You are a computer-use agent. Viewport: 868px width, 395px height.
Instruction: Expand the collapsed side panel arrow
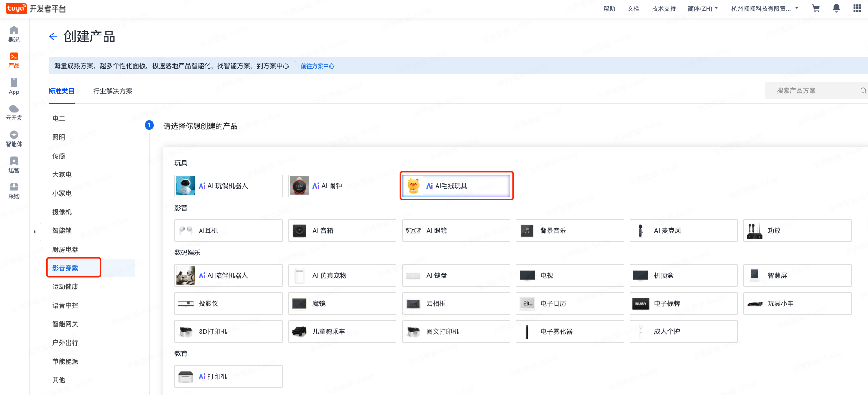coord(35,232)
